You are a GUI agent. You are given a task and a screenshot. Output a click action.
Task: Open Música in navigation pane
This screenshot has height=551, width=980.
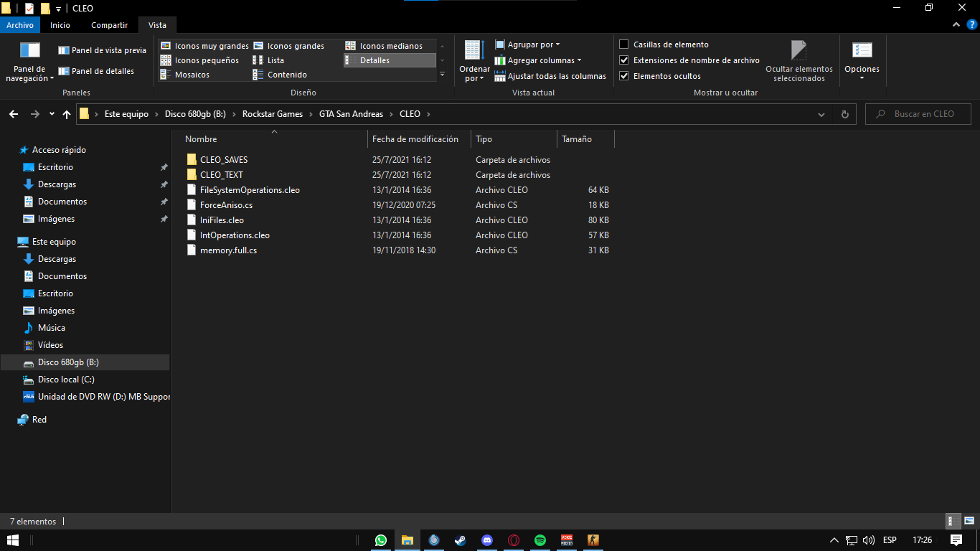click(x=51, y=328)
